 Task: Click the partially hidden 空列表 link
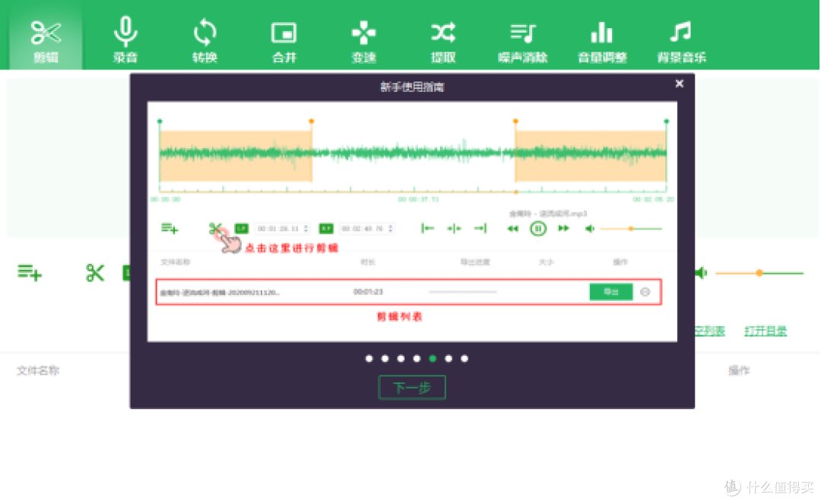click(710, 331)
